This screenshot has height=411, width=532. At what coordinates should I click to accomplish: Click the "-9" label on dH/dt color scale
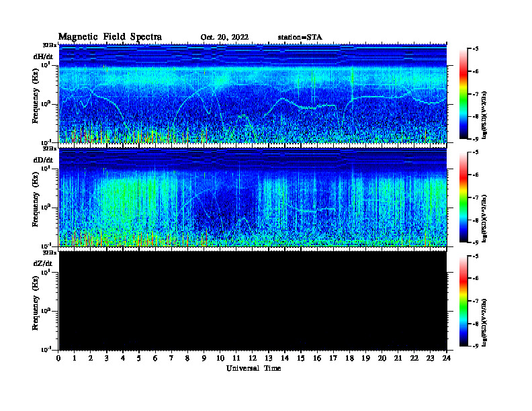tap(476, 139)
